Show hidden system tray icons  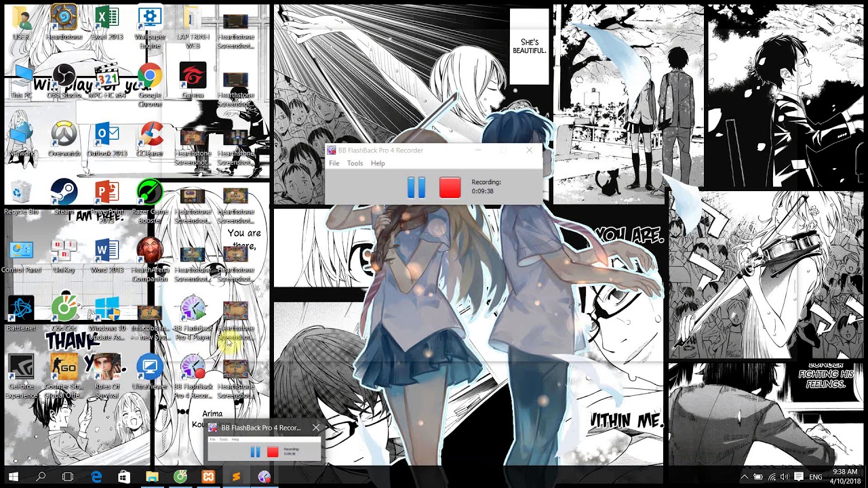pyautogui.click(x=744, y=476)
